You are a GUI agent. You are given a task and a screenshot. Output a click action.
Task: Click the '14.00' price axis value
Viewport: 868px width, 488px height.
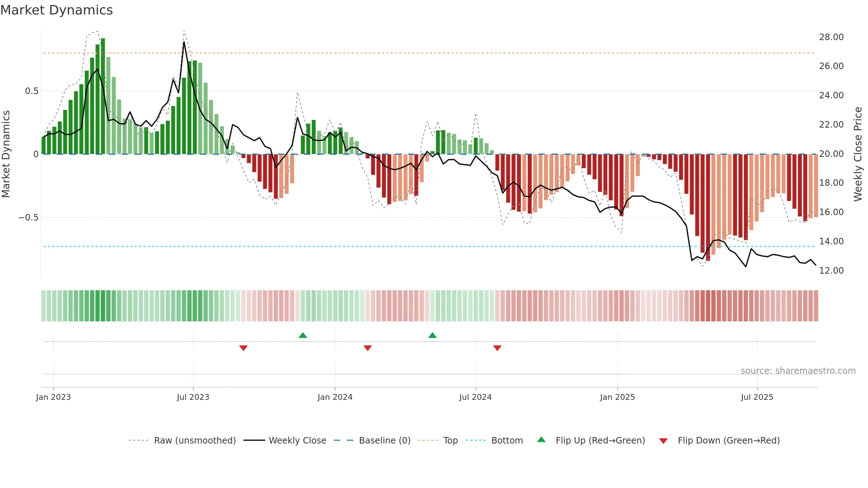point(831,241)
